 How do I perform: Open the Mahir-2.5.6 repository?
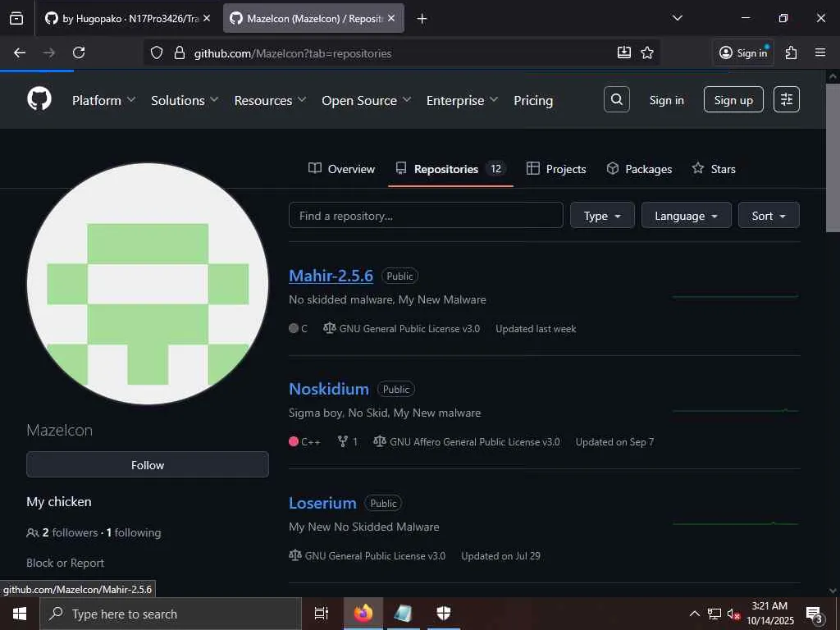tap(331, 276)
